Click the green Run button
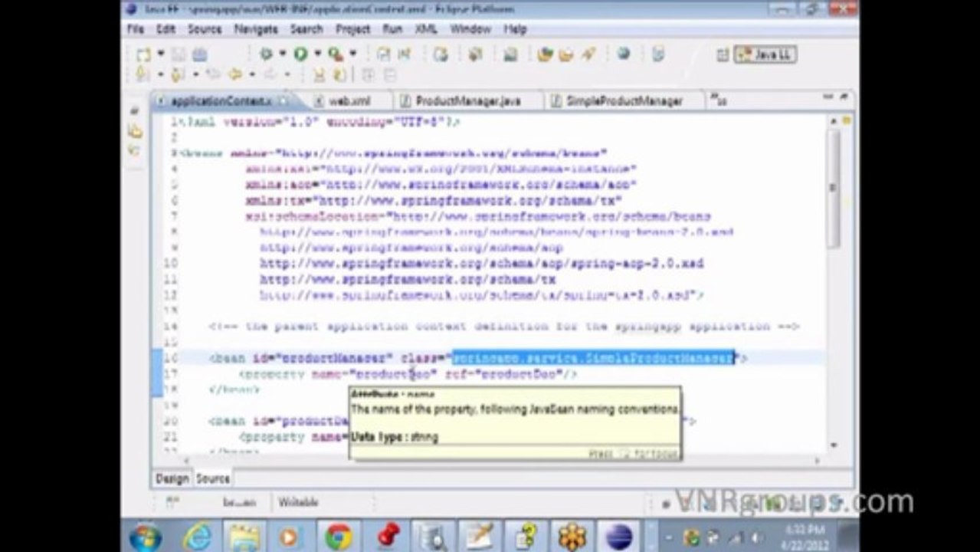 point(300,54)
